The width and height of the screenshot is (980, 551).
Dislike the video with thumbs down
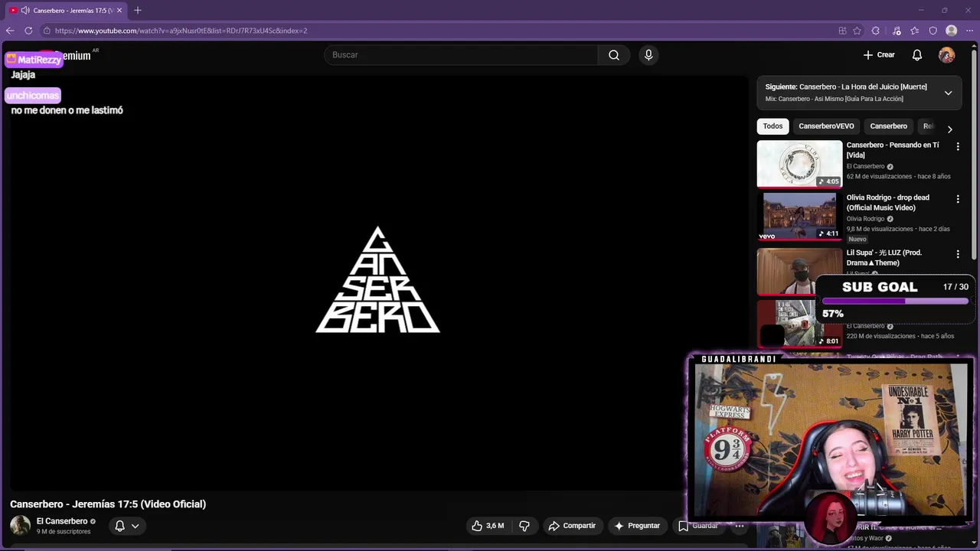pyautogui.click(x=524, y=526)
